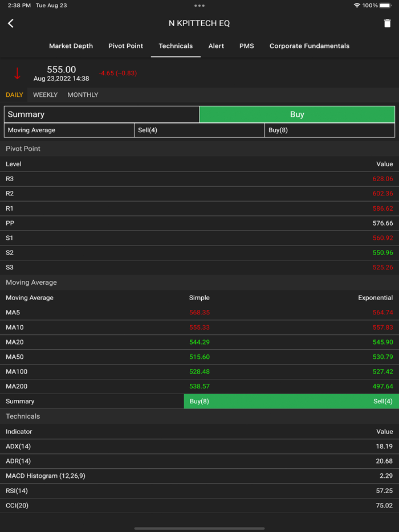The width and height of the screenshot is (399, 532).
Task: Tap the Buy(8) cell in the top summary
Action: tap(329, 130)
